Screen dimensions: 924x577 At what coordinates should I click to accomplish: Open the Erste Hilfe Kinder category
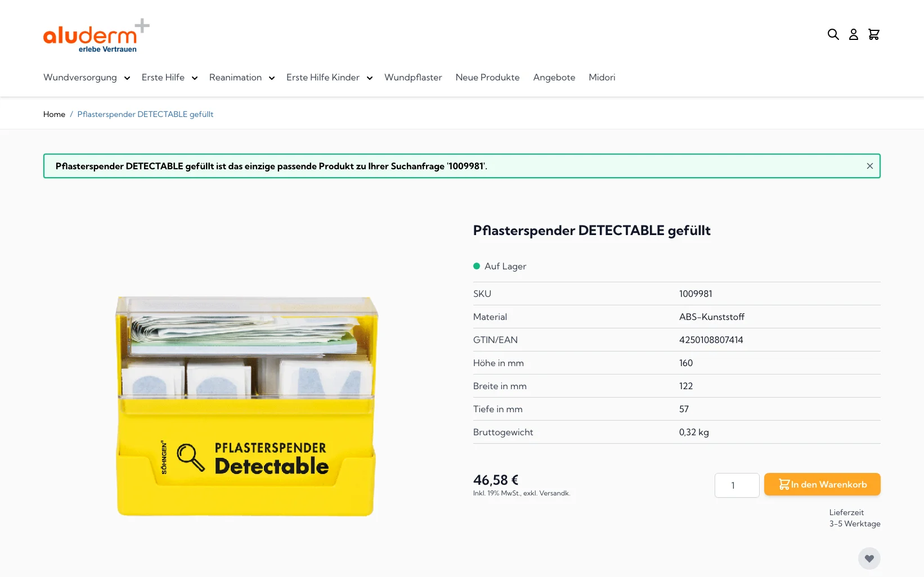[323, 78]
